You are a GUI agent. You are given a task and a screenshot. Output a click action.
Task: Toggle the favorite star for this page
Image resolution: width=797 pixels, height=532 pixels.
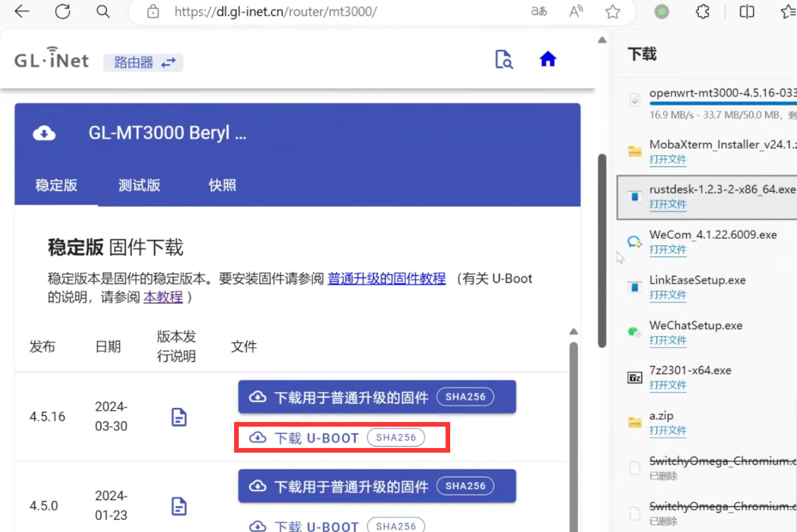coord(612,11)
